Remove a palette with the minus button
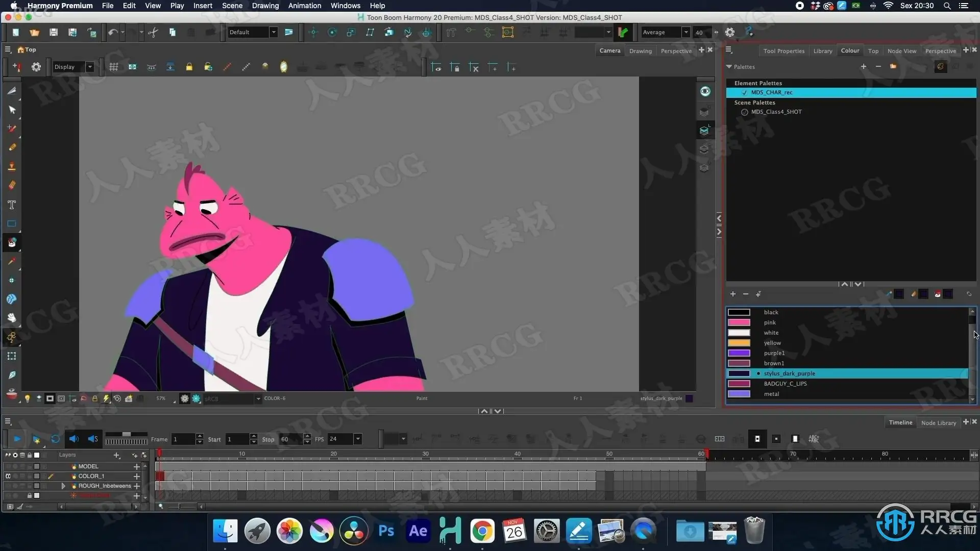This screenshot has height=551, width=980. coord(878,66)
